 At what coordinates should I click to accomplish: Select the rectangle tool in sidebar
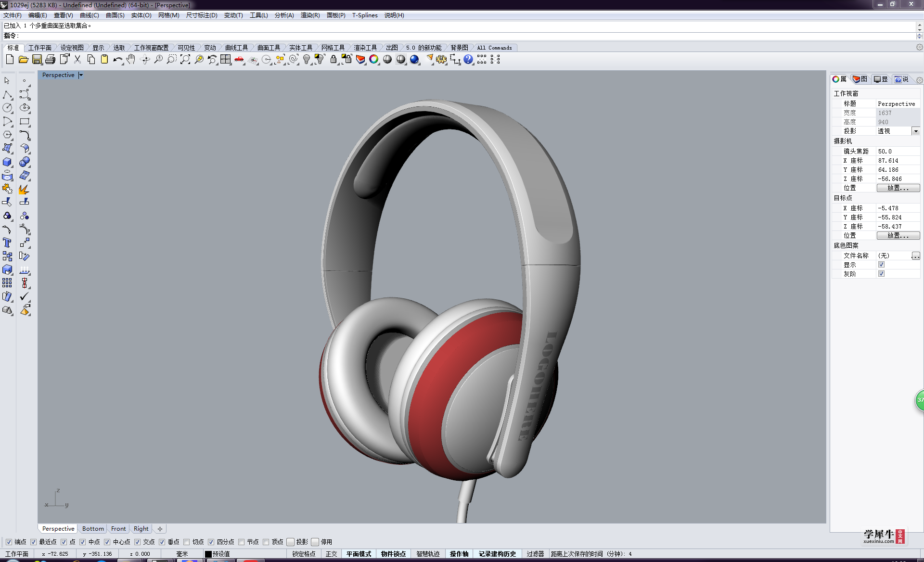click(x=25, y=121)
